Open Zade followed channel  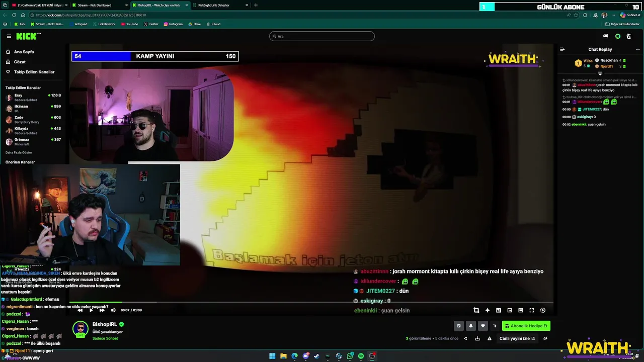[33, 119]
